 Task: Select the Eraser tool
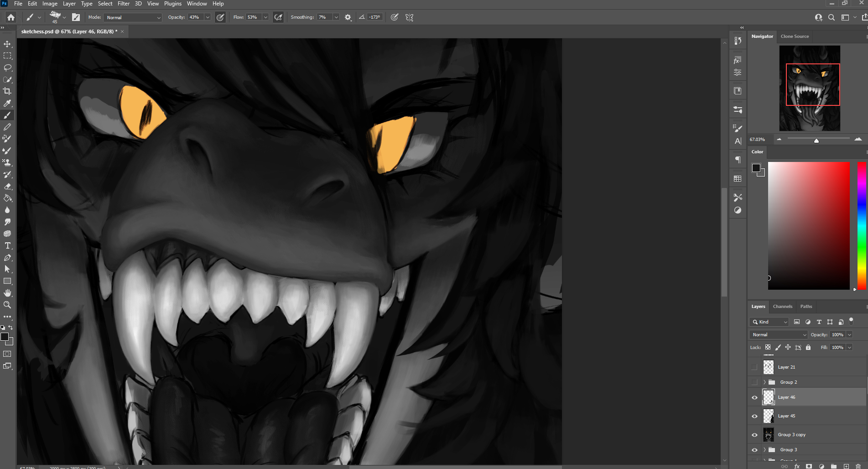pos(7,187)
